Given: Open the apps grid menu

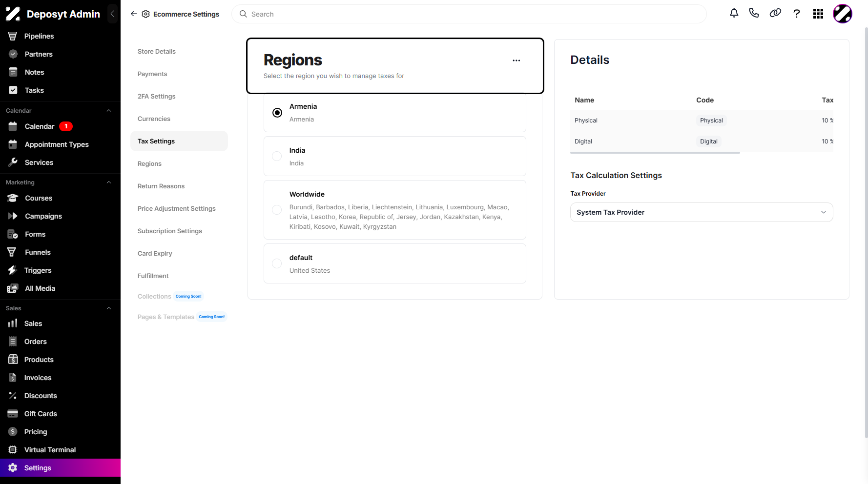Looking at the screenshot, I should [x=818, y=14].
